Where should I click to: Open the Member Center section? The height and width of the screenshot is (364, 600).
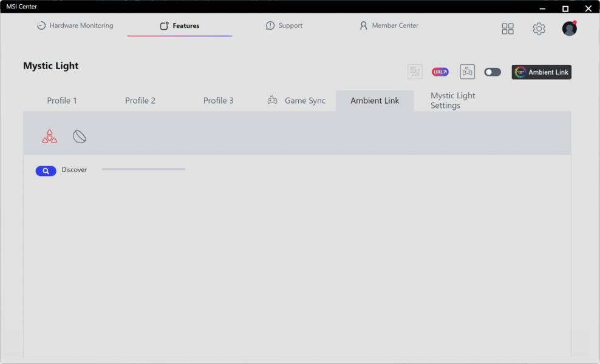click(389, 25)
